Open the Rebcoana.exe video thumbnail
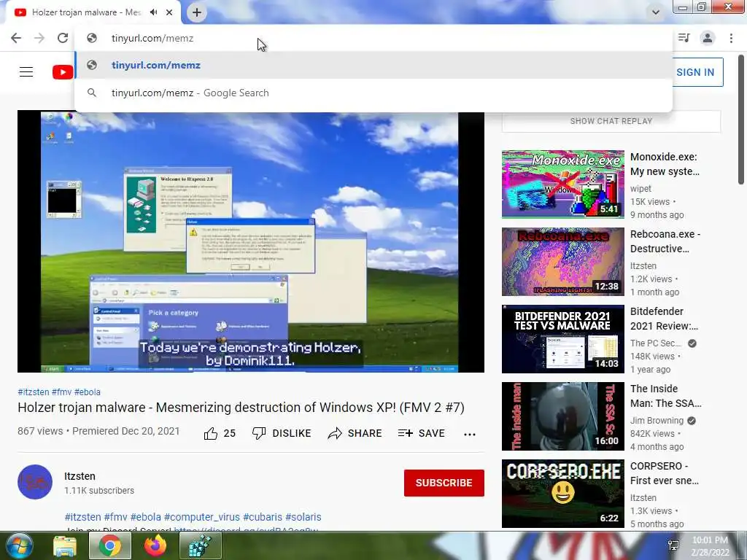Viewport: 747px width, 560px height. pos(562,262)
